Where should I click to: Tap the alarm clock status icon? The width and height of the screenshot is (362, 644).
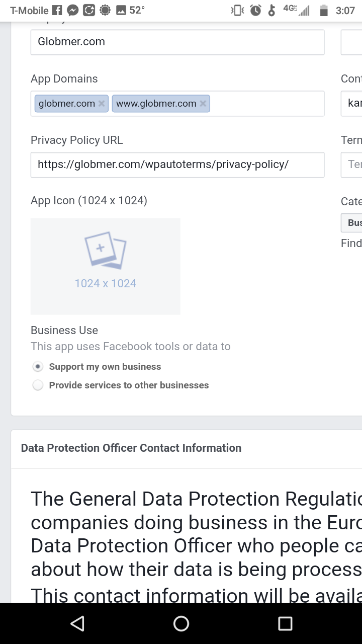[x=255, y=10]
